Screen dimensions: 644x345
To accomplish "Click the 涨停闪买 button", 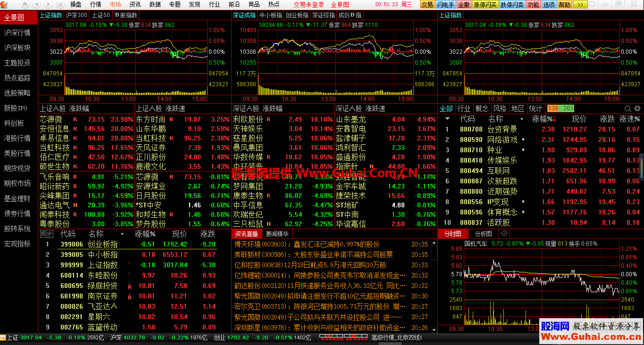I will (485, 4).
